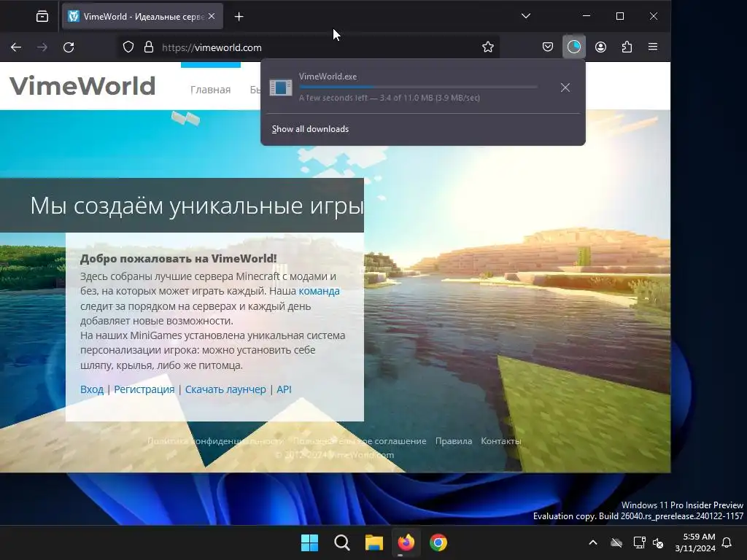Click Добро пожаловать на VimeWorld! heading
Viewport: 747px width, 560px height.
178,259
